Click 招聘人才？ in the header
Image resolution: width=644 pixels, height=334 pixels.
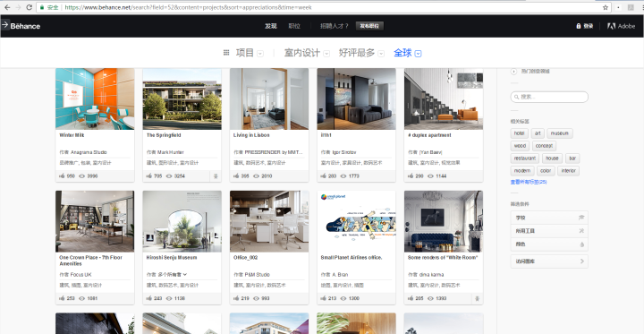[x=335, y=26]
